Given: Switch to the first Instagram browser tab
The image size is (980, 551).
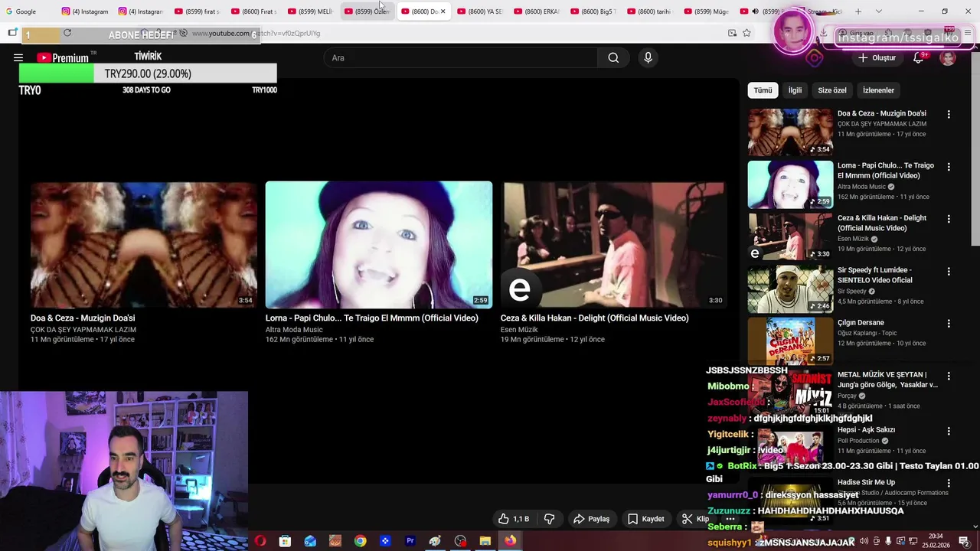Looking at the screenshot, I should pyautogui.click(x=85, y=11).
